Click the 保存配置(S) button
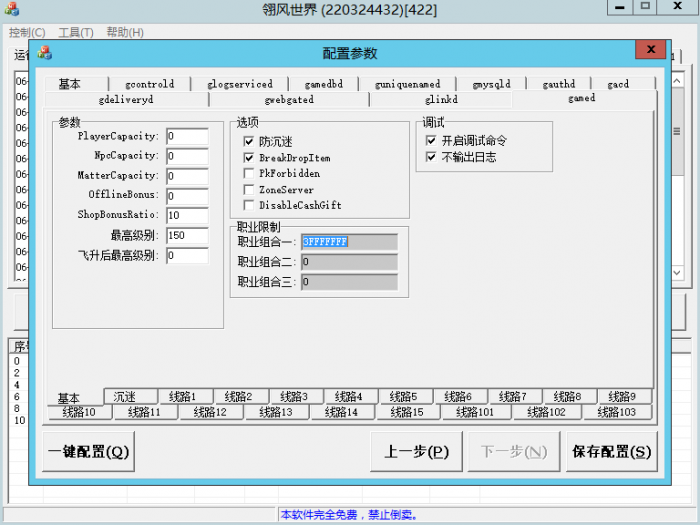This screenshot has height=525, width=700. pos(611,452)
